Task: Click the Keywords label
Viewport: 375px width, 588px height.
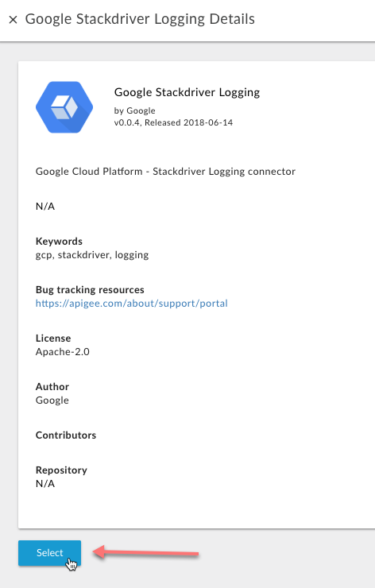Action: (x=59, y=241)
